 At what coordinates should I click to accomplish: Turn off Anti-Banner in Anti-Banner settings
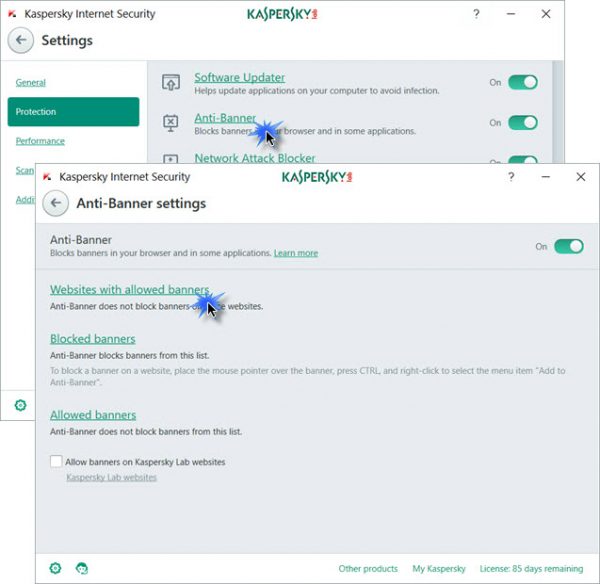pos(569,246)
